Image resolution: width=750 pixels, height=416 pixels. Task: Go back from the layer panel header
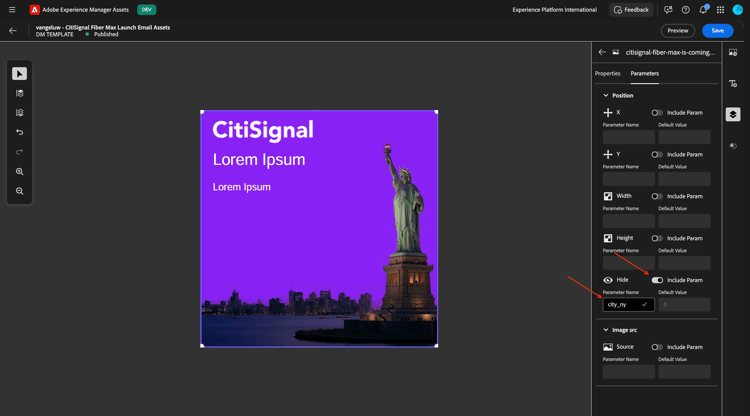[x=602, y=52]
